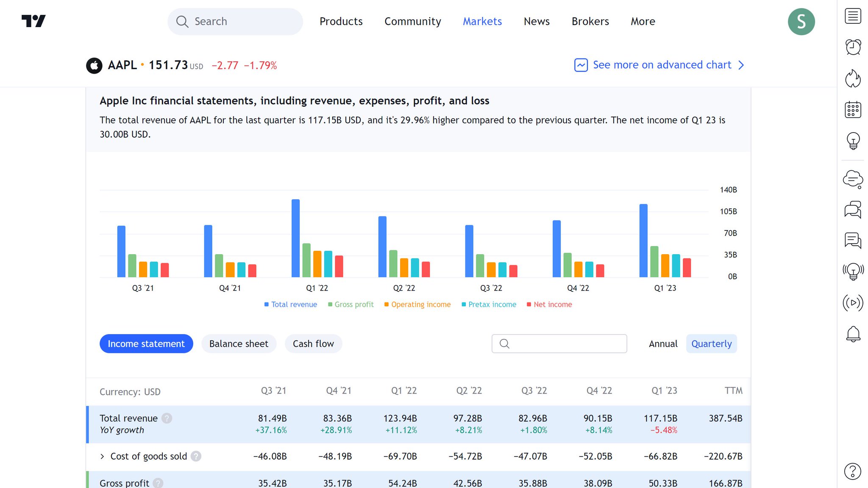
Task: Click the advanced chart icon
Action: [x=581, y=65]
